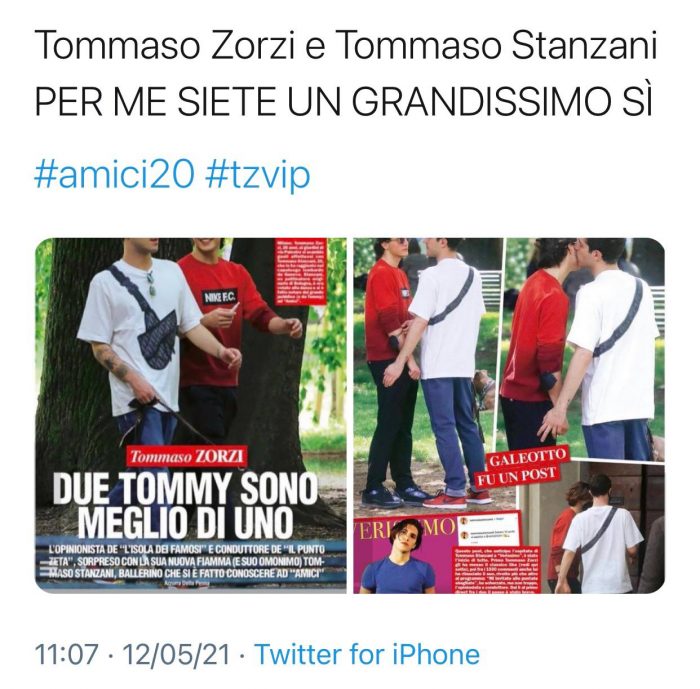
Task: Click the DUE TOMMY SONO MEGLIO DI UNO headline
Action: pyautogui.click(x=185, y=505)
